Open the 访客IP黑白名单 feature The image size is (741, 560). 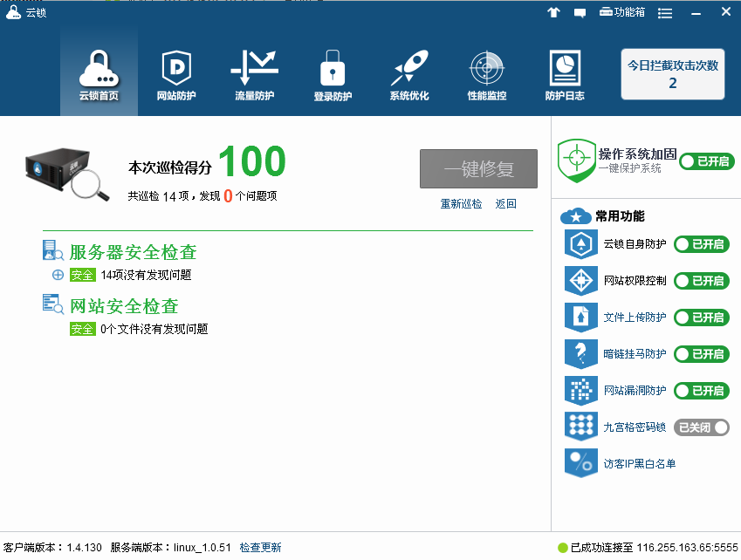pos(640,464)
